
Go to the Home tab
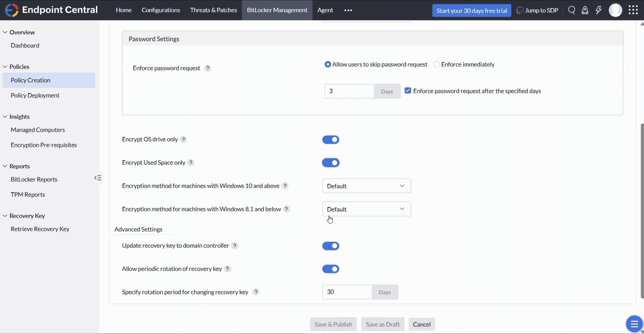pos(124,10)
